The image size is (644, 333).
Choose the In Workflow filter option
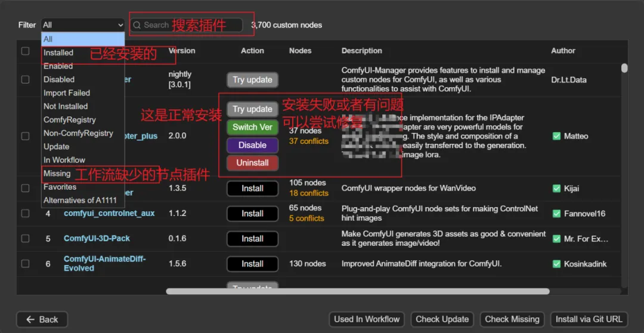click(x=82, y=160)
